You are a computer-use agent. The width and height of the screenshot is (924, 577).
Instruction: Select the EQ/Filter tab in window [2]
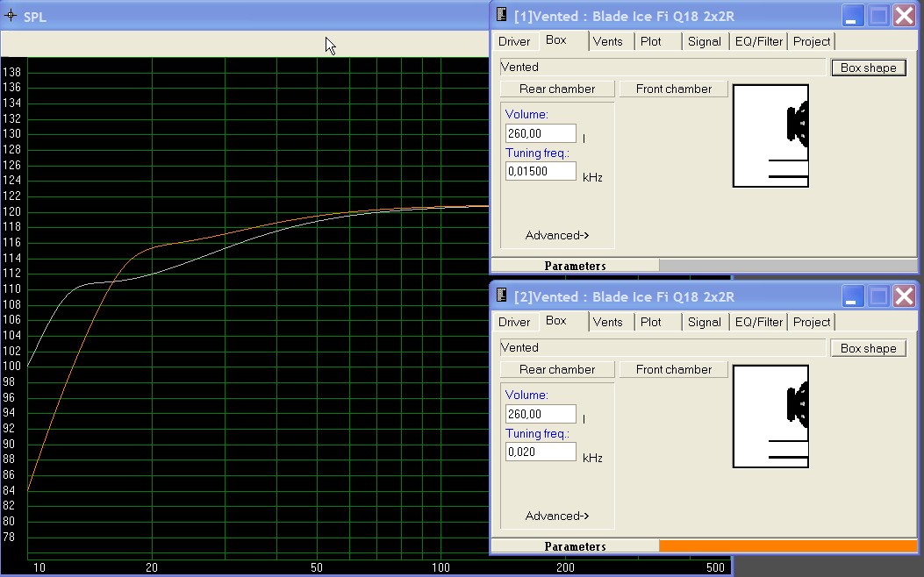759,322
